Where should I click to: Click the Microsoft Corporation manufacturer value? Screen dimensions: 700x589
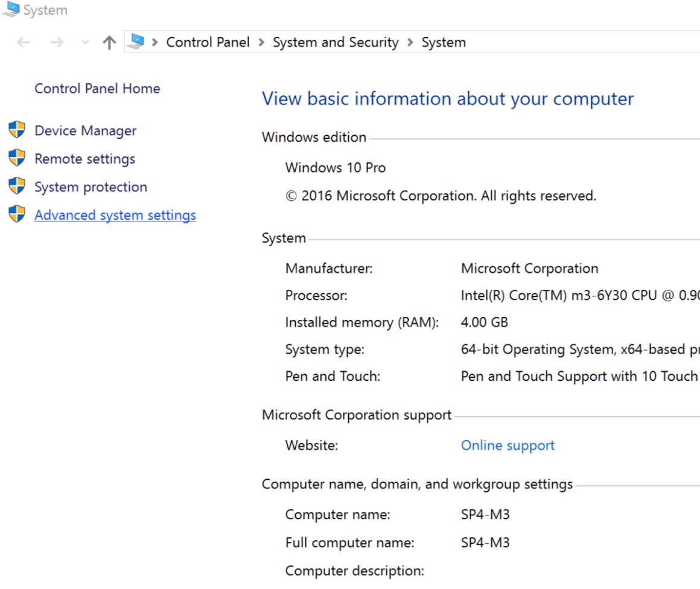529,269
